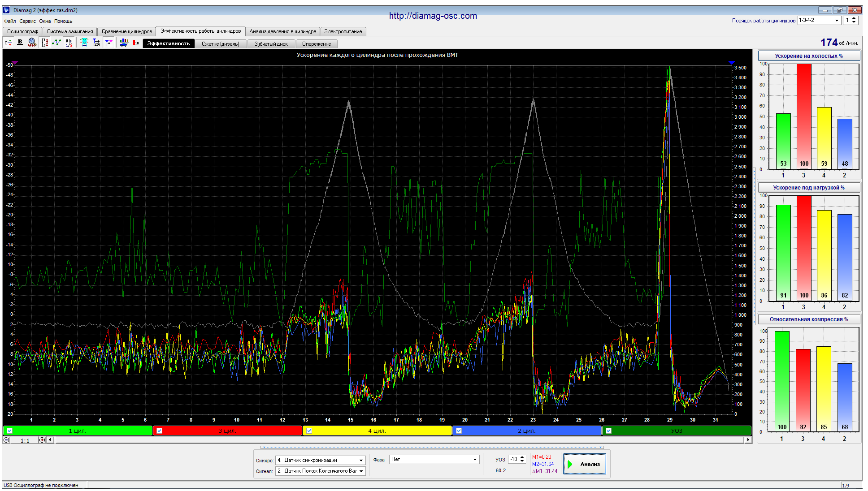Toggle the УОЗ trace checkbox

point(608,431)
